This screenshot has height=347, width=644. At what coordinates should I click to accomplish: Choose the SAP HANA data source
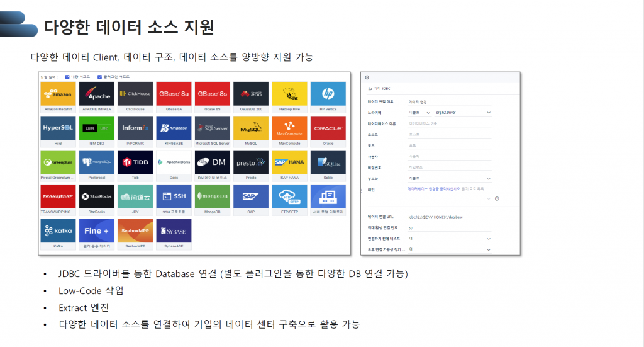[289, 162]
